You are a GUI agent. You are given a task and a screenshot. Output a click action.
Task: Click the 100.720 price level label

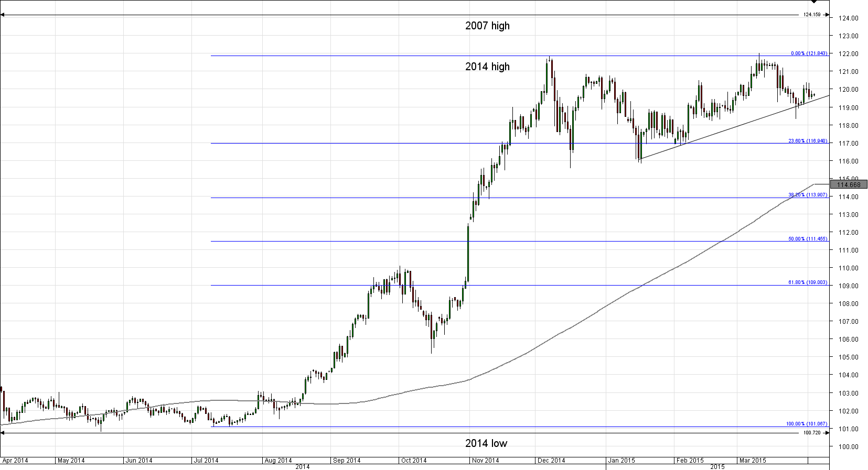812,433
